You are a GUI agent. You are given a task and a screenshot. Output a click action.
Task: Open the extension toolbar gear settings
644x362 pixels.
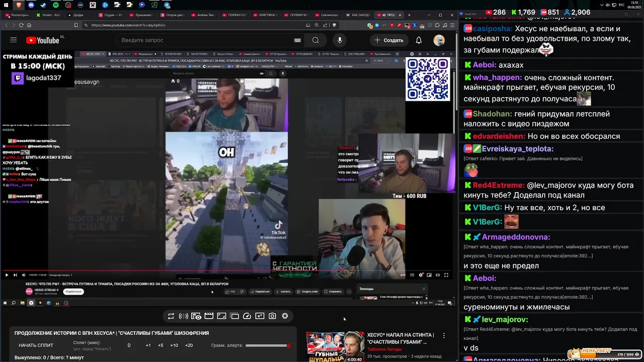click(285, 316)
